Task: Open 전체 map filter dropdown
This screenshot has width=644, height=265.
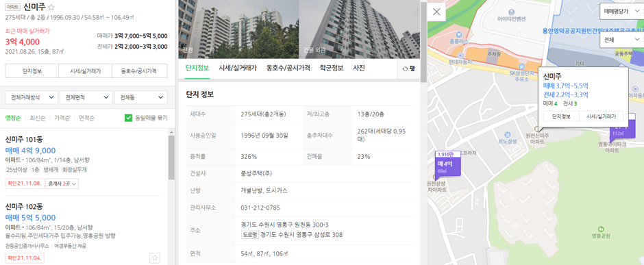Action: tap(621, 40)
